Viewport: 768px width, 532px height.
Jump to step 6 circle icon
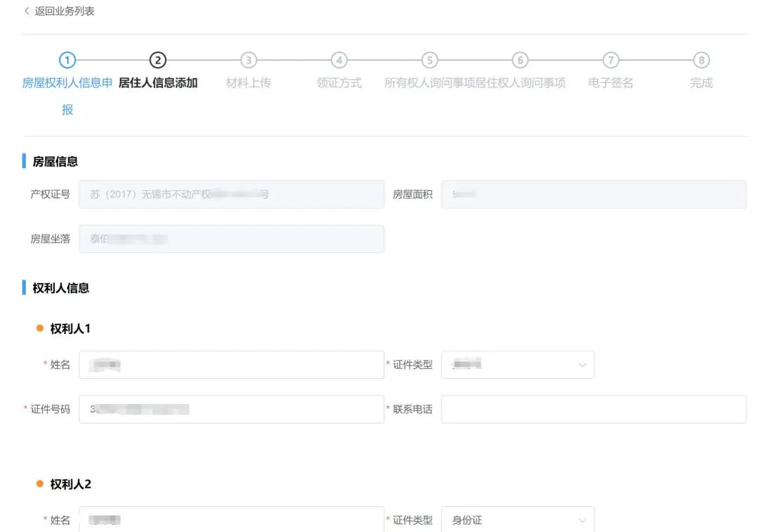520,61
